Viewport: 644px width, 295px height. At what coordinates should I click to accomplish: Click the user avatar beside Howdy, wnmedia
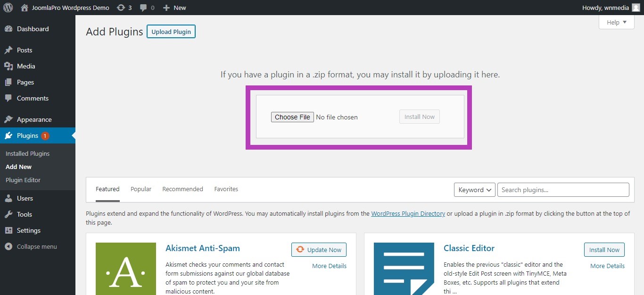pos(636,8)
